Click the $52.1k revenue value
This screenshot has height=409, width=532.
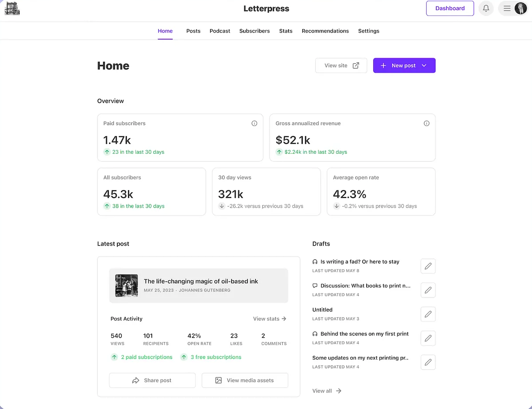[x=293, y=140]
